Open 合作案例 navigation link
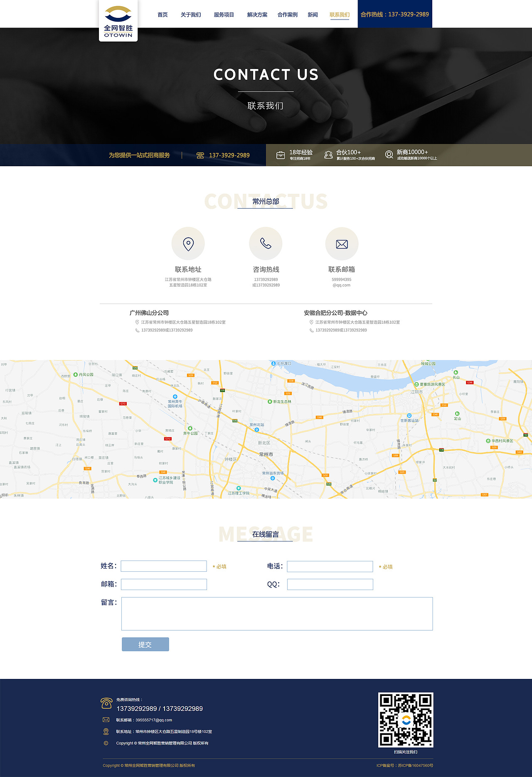Viewport: 532px width, 777px height. (288, 15)
